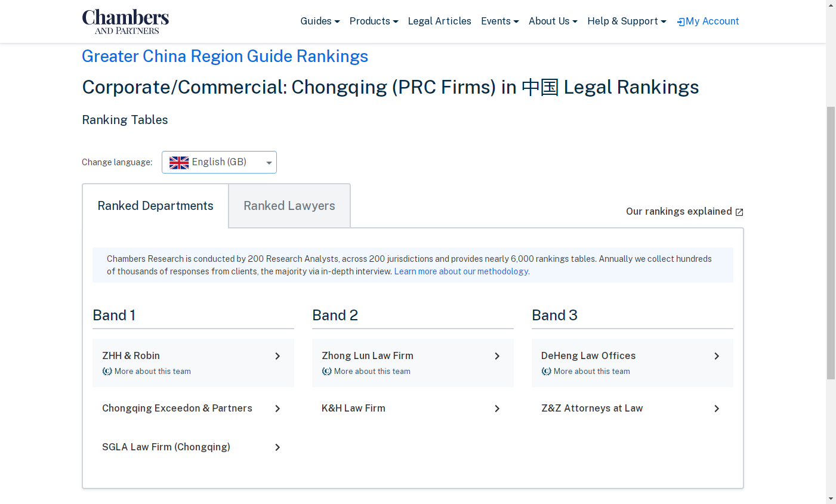Image resolution: width=836 pixels, height=504 pixels.
Task: Open the Events dropdown menu
Action: coord(499,21)
